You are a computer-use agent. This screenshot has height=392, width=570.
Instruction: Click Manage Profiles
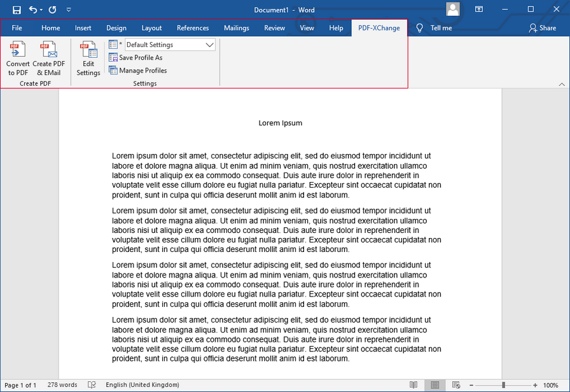click(142, 71)
